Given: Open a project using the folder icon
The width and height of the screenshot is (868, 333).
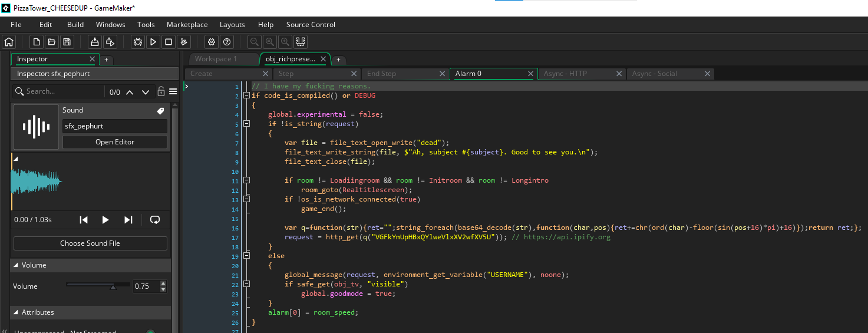Looking at the screenshot, I should (x=52, y=42).
